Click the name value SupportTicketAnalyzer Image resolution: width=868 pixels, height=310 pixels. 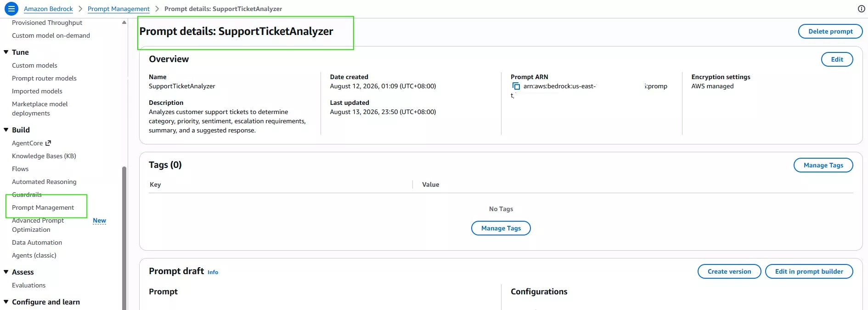point(182,86)
